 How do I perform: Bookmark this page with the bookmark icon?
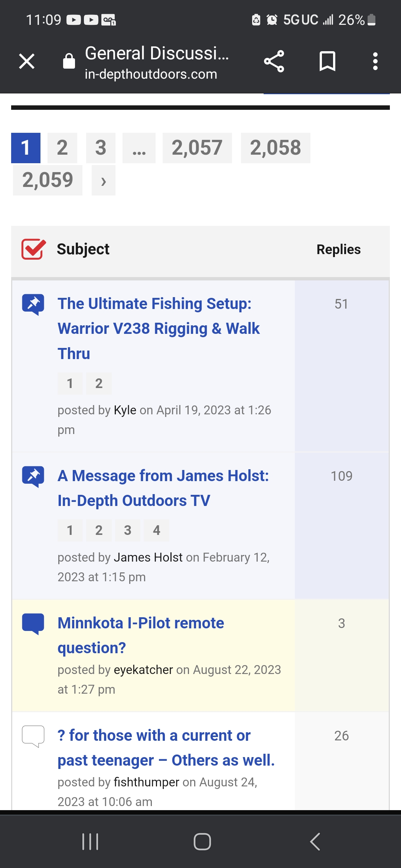(327, 61)
